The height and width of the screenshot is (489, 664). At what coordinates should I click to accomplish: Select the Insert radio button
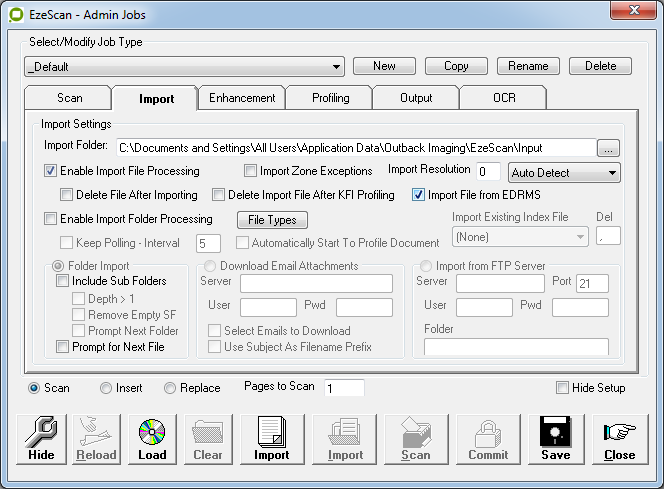point(106,388)
